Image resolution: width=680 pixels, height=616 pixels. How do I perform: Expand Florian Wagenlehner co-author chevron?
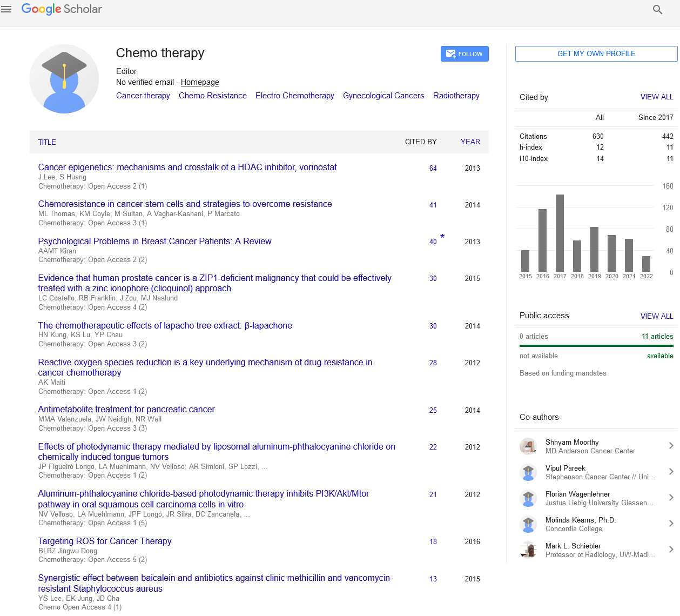pos(671,498)
